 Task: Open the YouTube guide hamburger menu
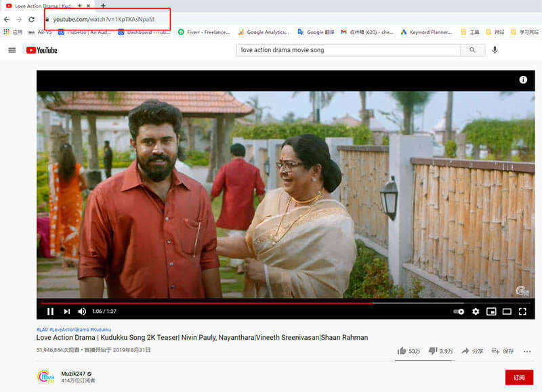(12, 49)
